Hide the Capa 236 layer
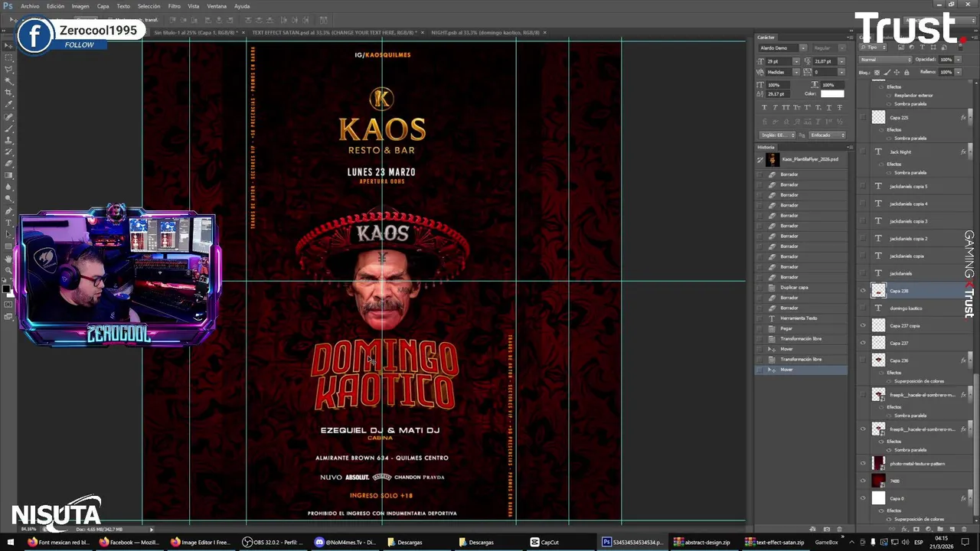 click(x=864, y=360)
